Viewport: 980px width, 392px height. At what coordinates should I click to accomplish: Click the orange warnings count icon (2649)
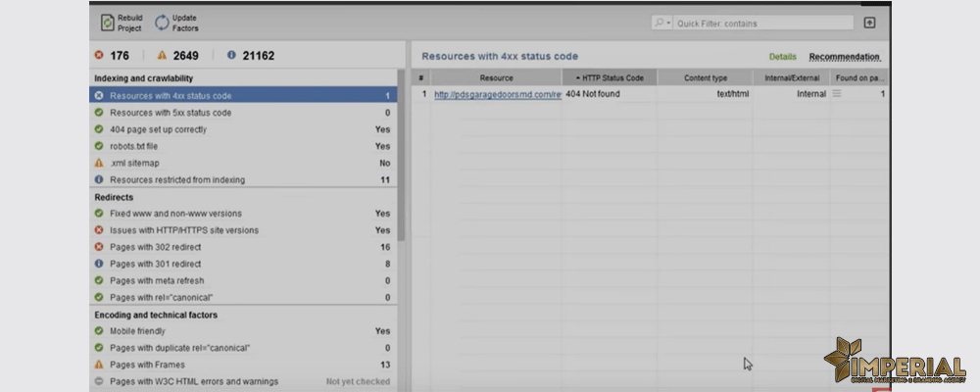click(x=162, y=56)
